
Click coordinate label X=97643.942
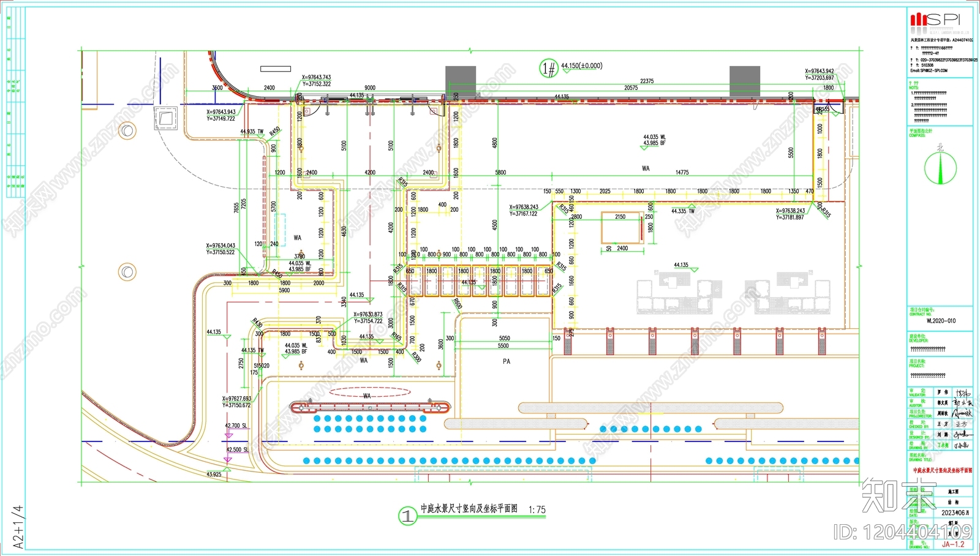(820, 72)
